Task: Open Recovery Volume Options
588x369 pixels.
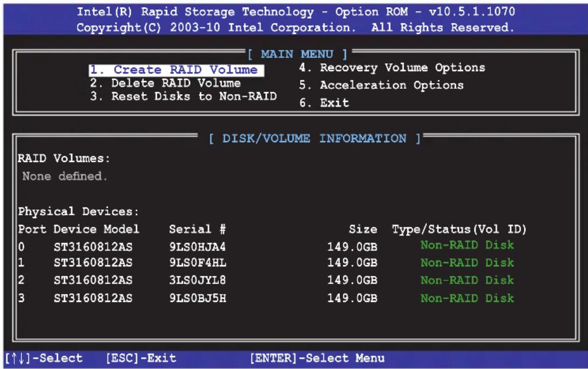Action: click(392, 68)
